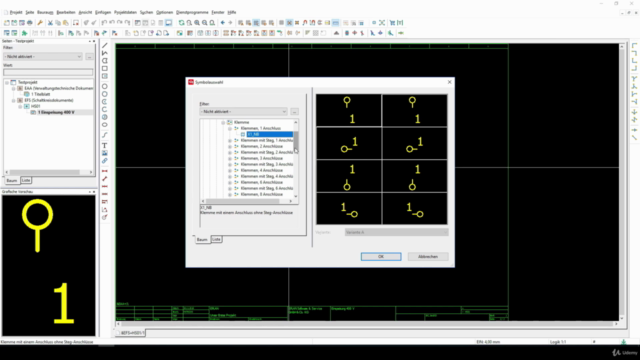Open the Projekt menu
The width and height of the screenshot is (640, 360).
(16, 12)
